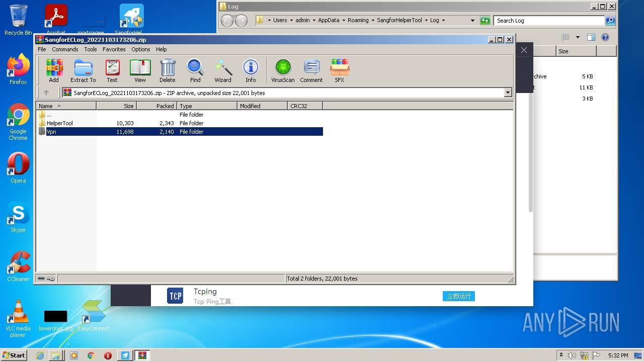This screenshot has height=362, width=644.
Task: Show archive Info
Action: (251, 71)
